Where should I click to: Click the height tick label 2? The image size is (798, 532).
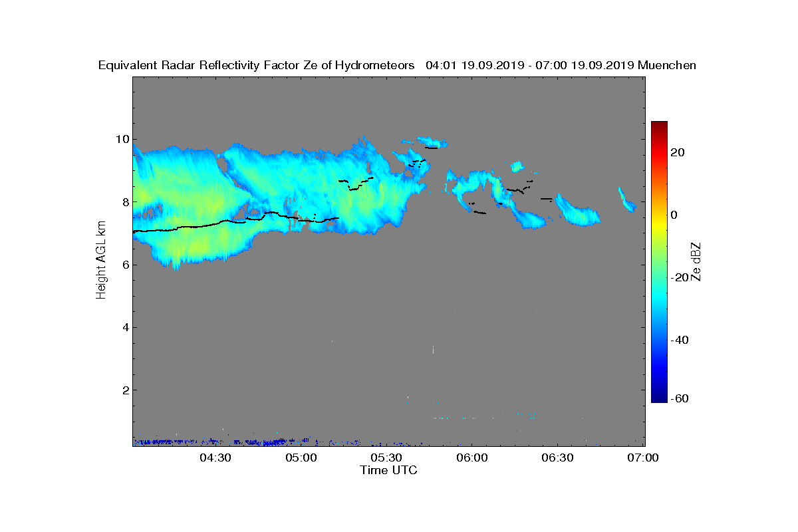coord(124,390)
